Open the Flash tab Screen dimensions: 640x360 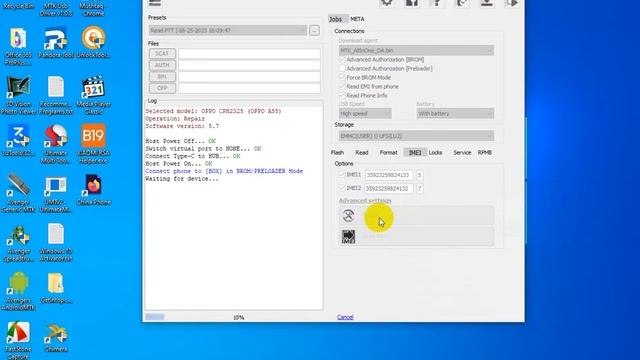(x=337, y=153)
